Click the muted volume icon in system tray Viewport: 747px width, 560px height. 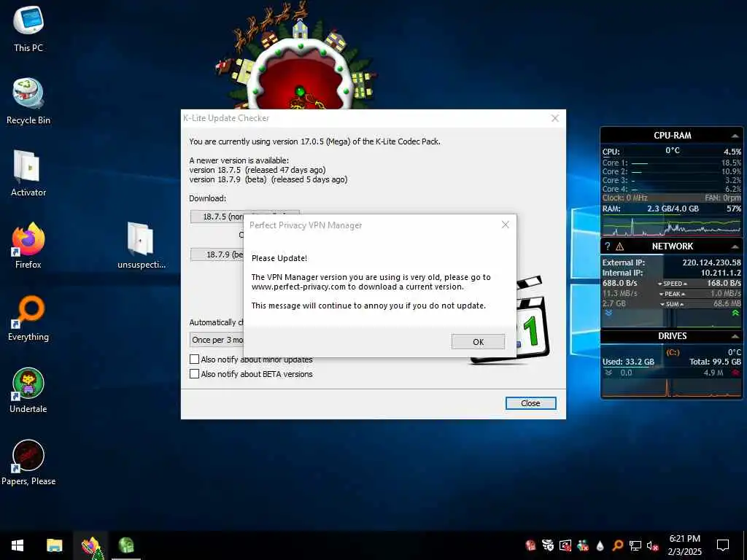(x=652, y=545)
